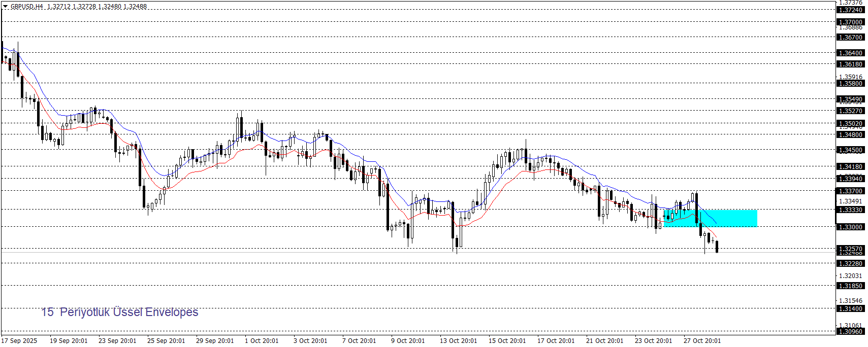Click the 1.33491 price scale value
Screen dimensions: 868x347
pos(850,201)
